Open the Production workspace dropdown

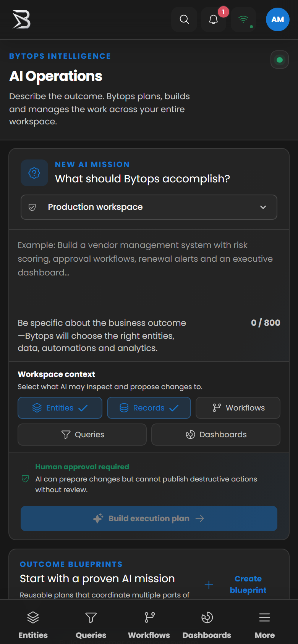tap(149, 207)
